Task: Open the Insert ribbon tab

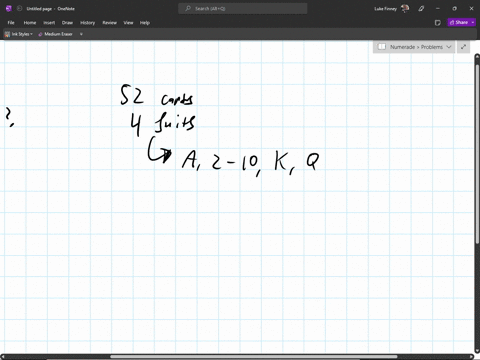Action: (49, 23)
